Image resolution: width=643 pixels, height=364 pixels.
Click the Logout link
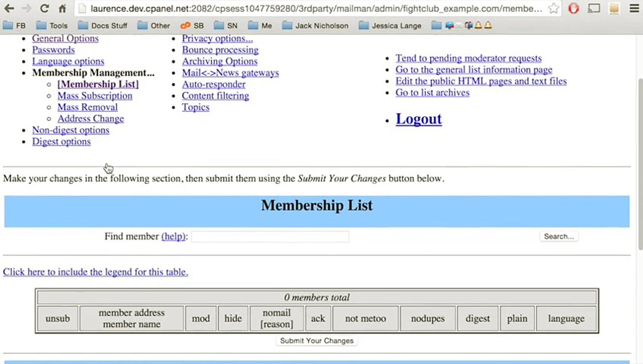point(419,119)
